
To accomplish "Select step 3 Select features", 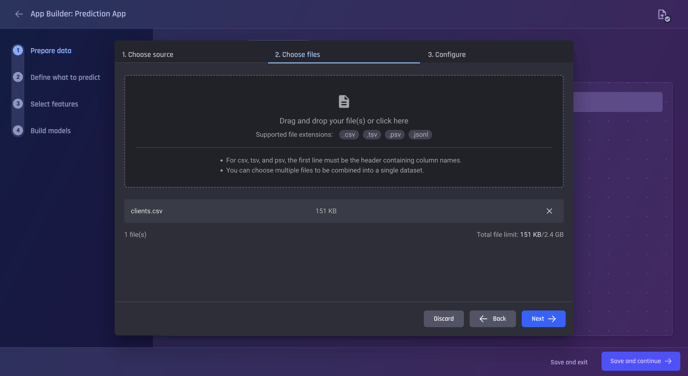I will pyautogui.click(x=54, y=104).
